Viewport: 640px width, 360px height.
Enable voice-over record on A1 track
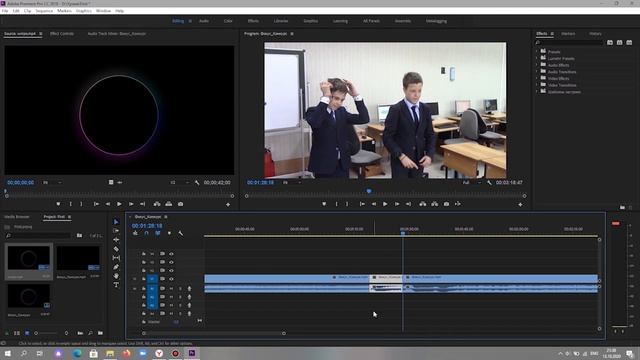pos(189,289)
